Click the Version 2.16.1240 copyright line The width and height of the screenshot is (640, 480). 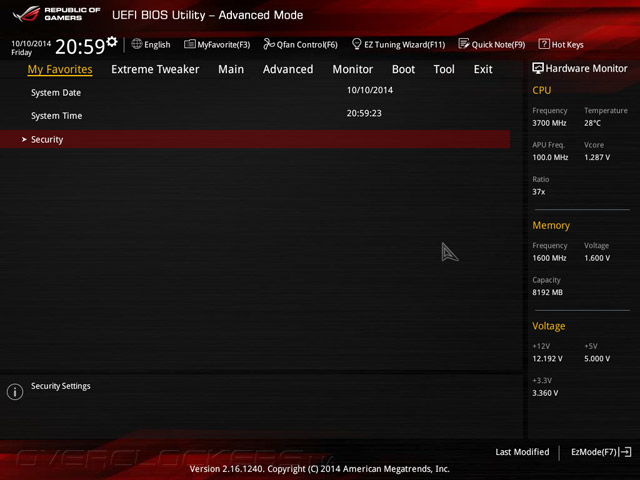pos(320,469)
